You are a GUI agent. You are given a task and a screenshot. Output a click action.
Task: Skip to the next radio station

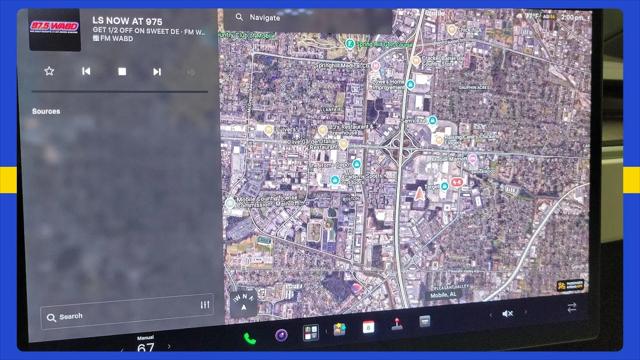157,72
